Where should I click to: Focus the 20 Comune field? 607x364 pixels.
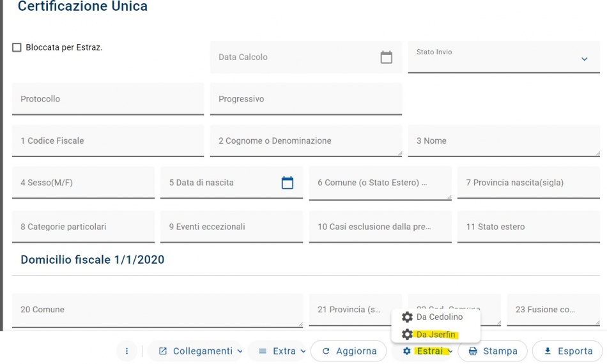click(x=157, y=310)
